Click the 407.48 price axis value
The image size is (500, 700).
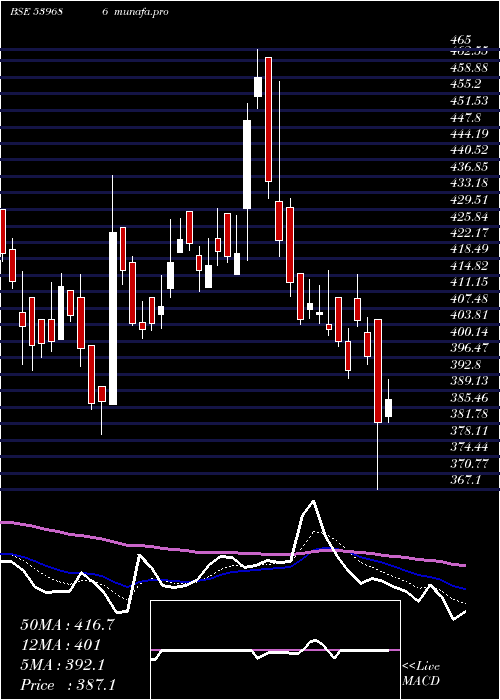(469, 298)
